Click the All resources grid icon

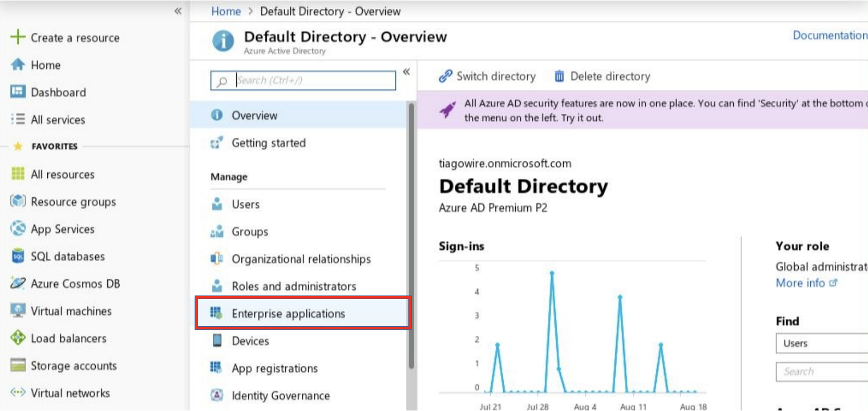(18, 174)
